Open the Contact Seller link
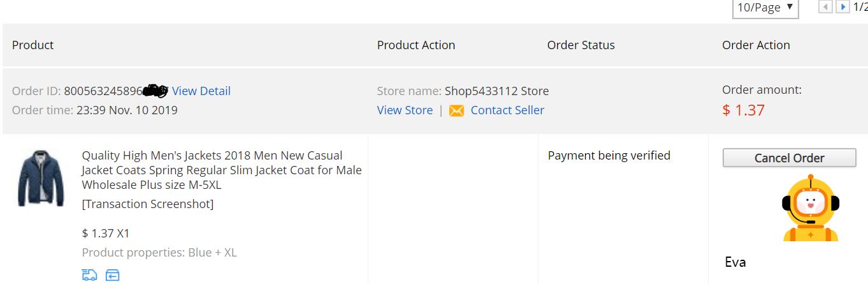 507,110
